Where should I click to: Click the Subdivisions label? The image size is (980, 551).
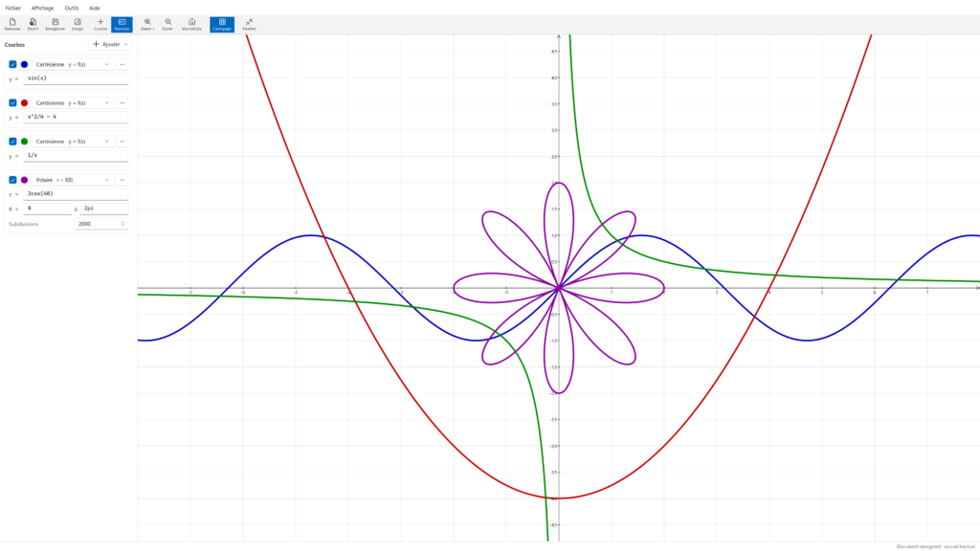pyautogui.click(x=24, y=224)
